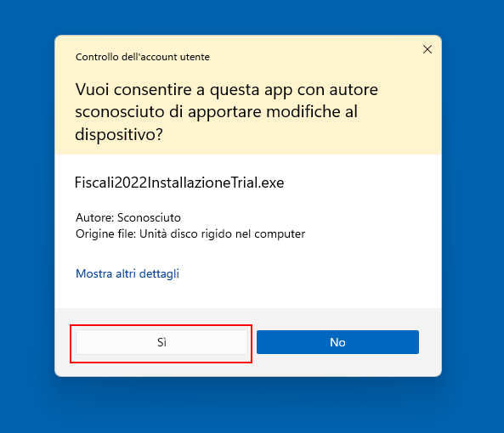This screenshot has height=433, width=504.
Task: Click the Sì button to allow changes
Action: tap(161, 342)
